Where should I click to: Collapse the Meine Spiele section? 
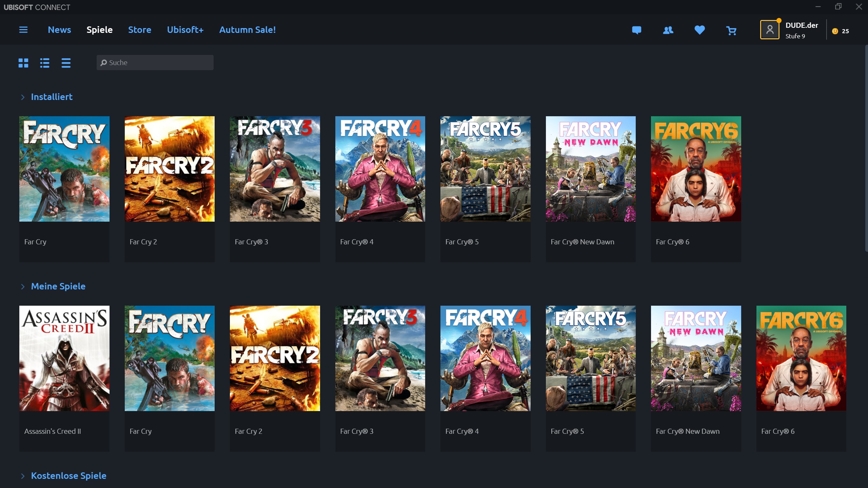coord(23,287)
